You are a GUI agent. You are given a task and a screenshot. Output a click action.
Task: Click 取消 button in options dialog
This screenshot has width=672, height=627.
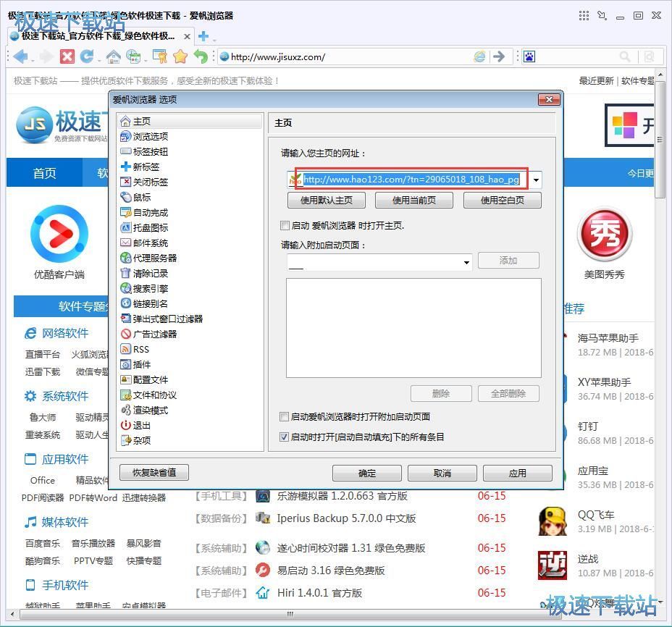click(442, 473)
